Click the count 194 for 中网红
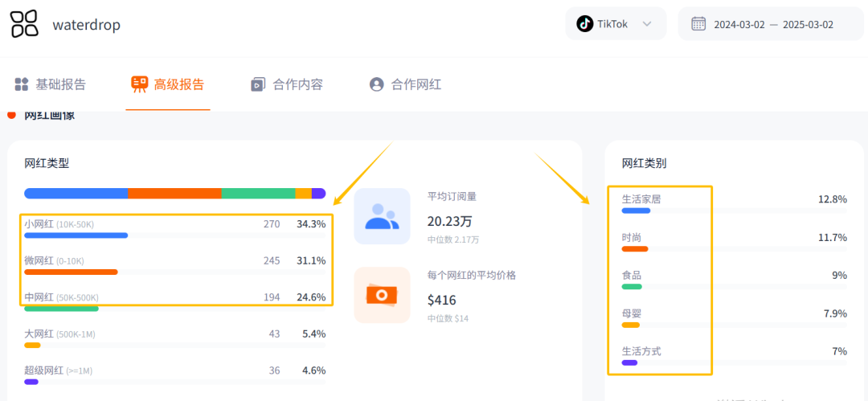Screen dimensions: 868x401 (x=272, y=297)
